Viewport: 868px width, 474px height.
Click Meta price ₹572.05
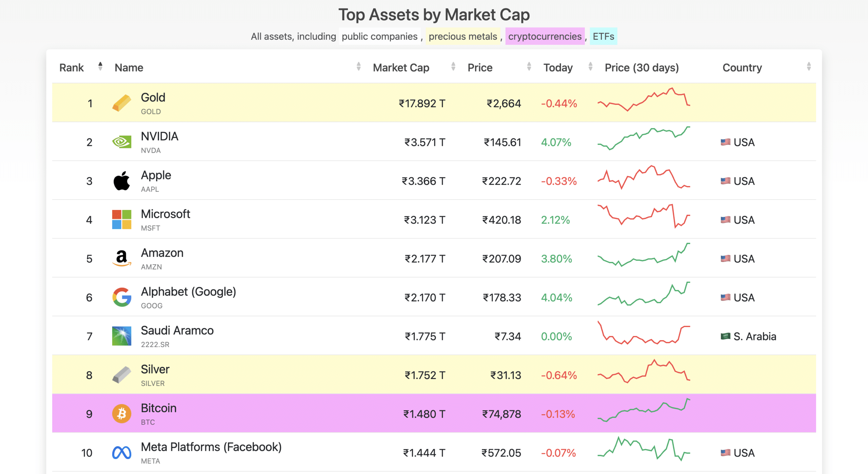coord(501,453)
